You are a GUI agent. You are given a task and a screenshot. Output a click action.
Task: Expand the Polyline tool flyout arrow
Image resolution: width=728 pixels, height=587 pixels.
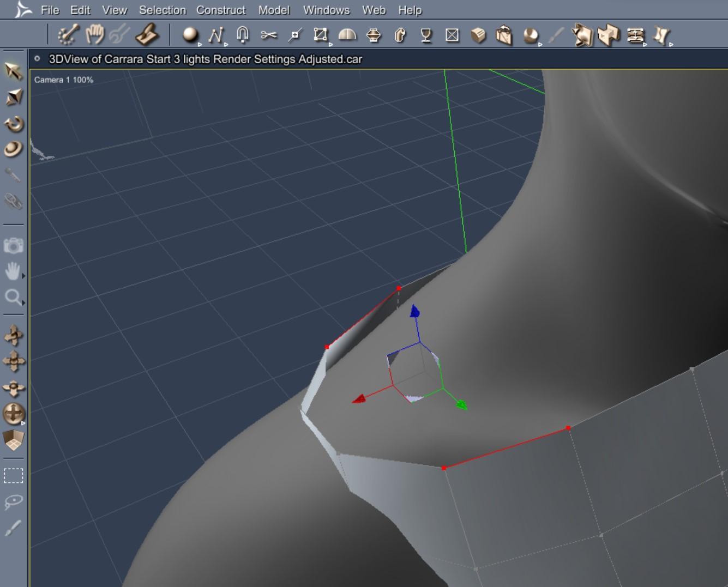[226, 45]
